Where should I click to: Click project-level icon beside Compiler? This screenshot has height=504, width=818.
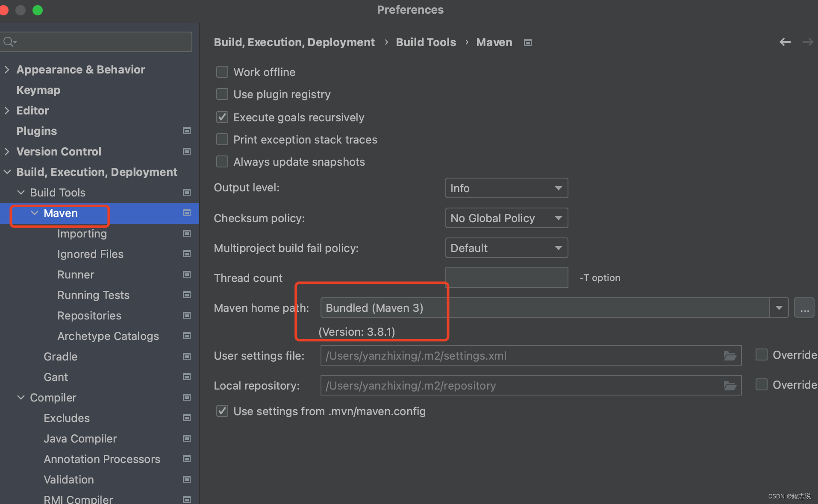point(187,397)
